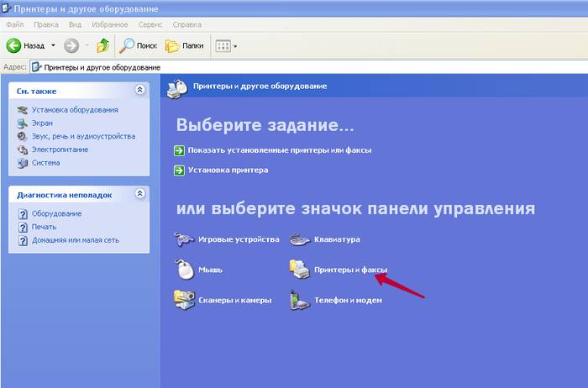Collapse the 'См. также' panel
The height and width of the screenshot is (388, 588).
[139, 90]
